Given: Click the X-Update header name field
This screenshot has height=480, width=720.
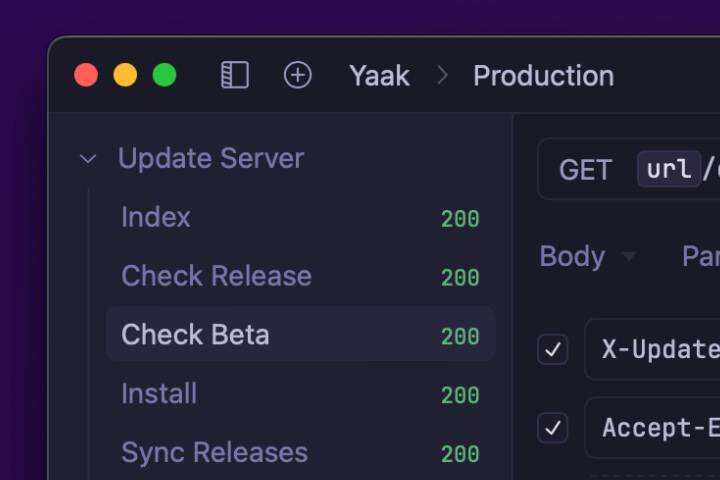Looking at the screenshot, I should 660,349.
